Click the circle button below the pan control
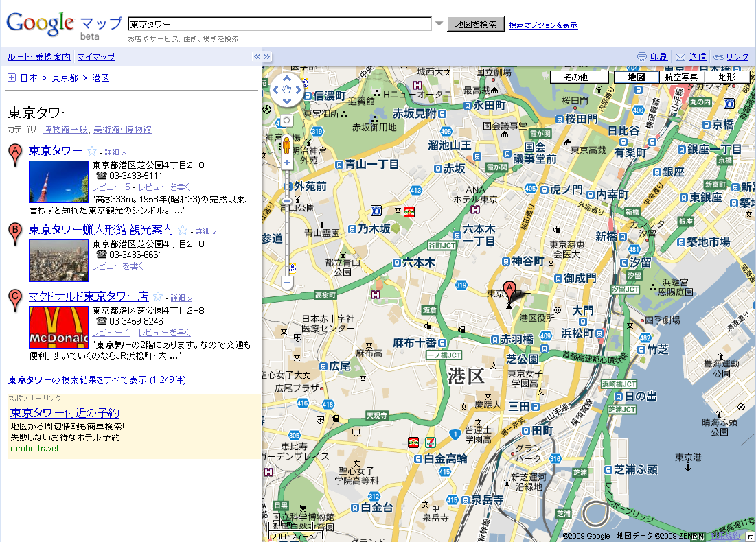Viewport: 756px width, 542px height. click(287, 121)
